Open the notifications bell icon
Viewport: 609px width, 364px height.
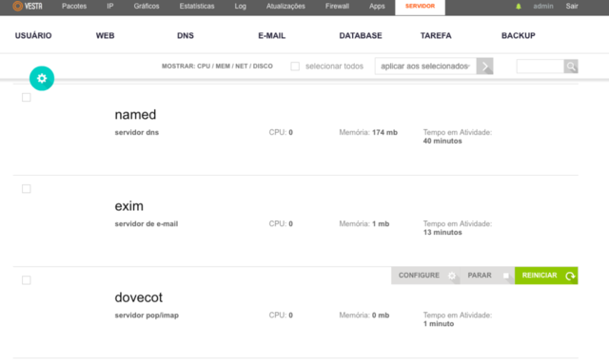coord(519,7)
